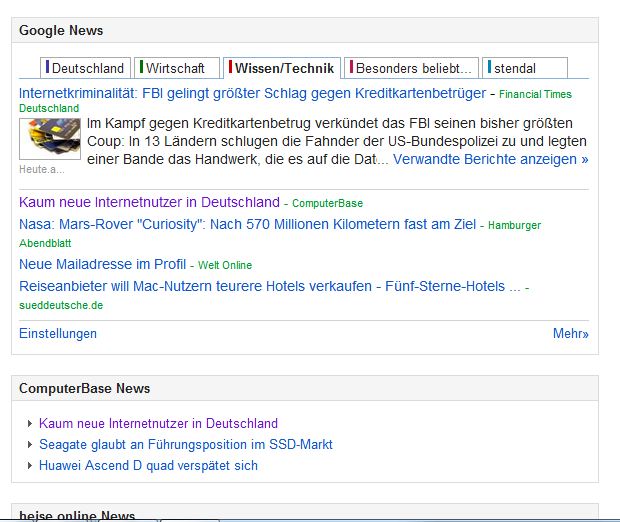Open the Nasa Mars-Rover Curiosity article
Screen dimensions: 620x522
tap(247, 224)
